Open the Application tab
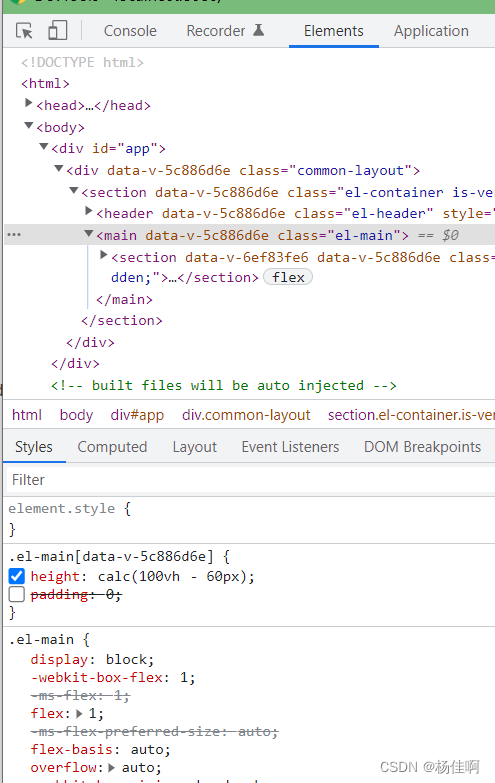 pyautogui.click(x=431, y=31)
